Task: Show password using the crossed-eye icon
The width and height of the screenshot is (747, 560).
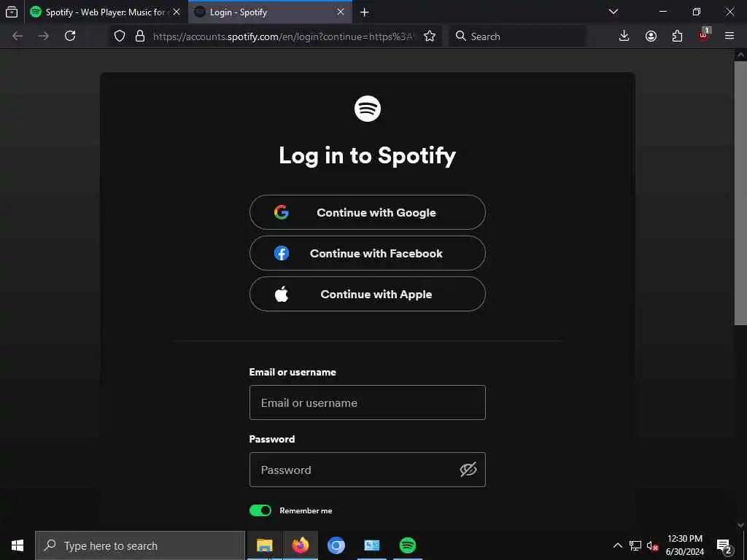Action: (468, 470)
